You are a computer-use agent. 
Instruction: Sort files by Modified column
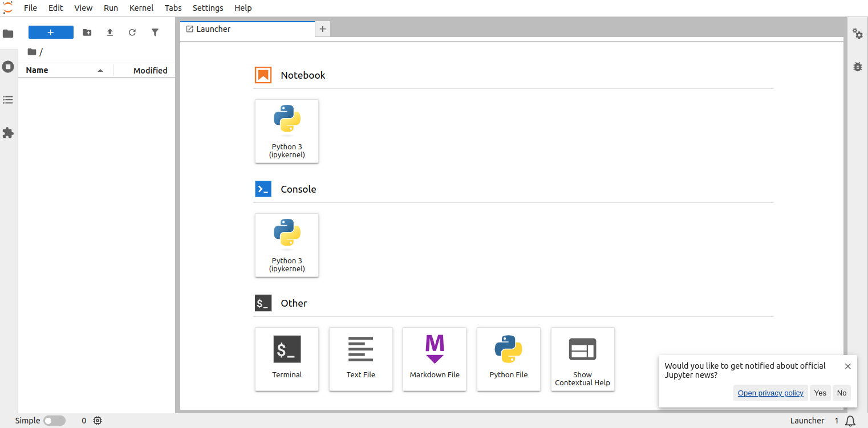[150, 71]
